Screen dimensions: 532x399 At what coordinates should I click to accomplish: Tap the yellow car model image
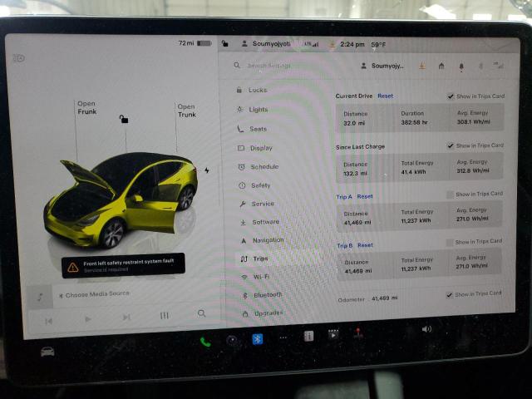point(121,200)
